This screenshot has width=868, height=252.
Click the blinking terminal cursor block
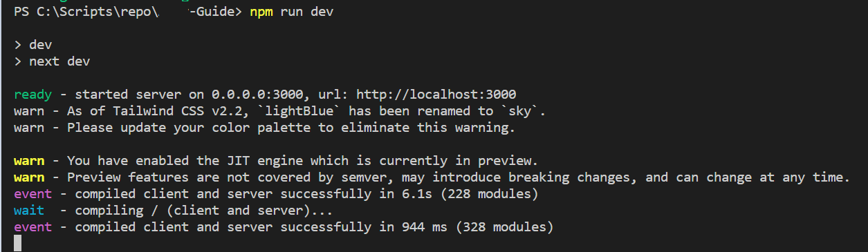(18, 243)
